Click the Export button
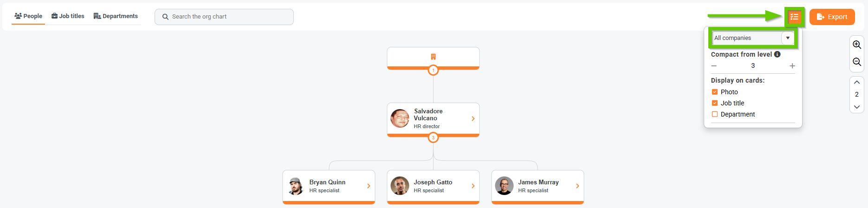The image size is (868, 208). click(832, 17)
